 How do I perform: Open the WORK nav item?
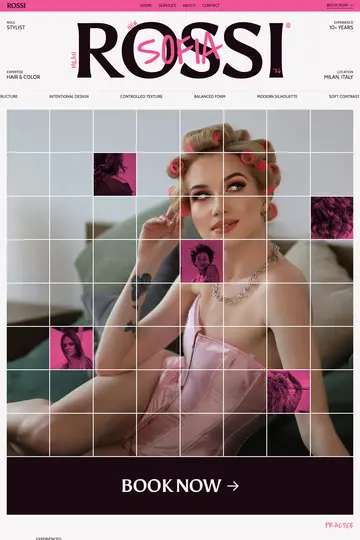click(x=146, y=6)
